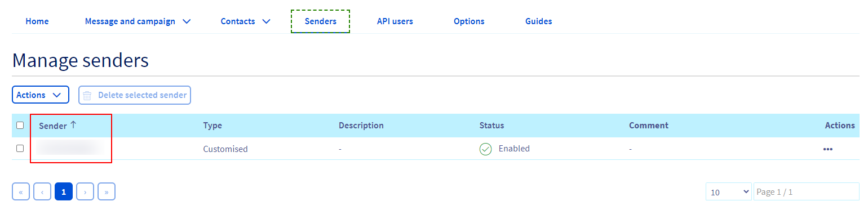Click Delete selected sender button
The height and width of the screenshot is (219, 868).
tap(135, 95)
